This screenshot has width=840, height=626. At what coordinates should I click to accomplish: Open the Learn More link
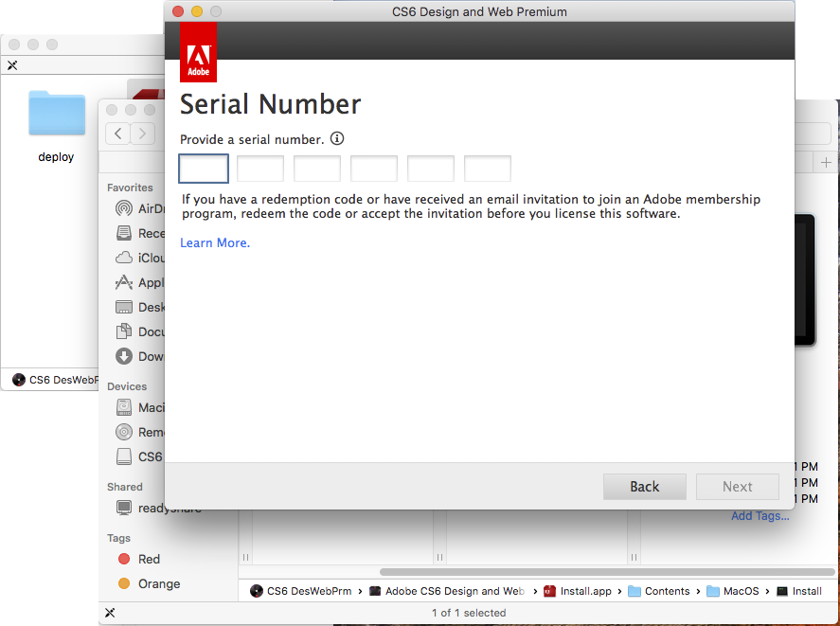215,242
